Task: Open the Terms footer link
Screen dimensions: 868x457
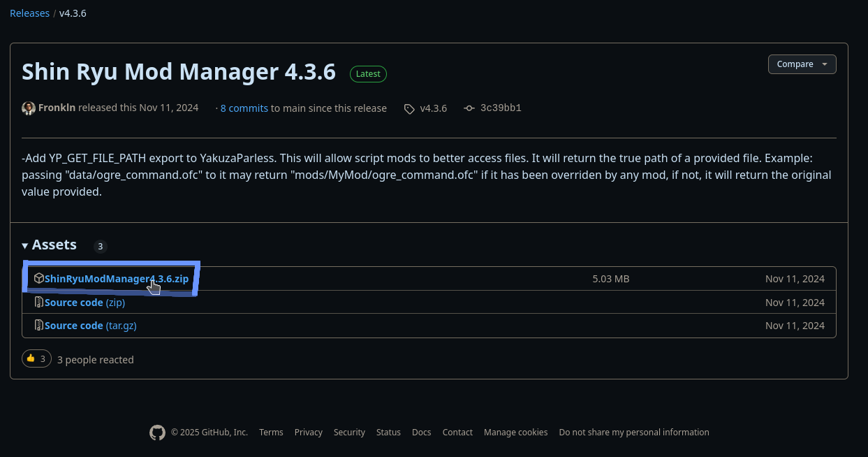Action: coord(271,433)
